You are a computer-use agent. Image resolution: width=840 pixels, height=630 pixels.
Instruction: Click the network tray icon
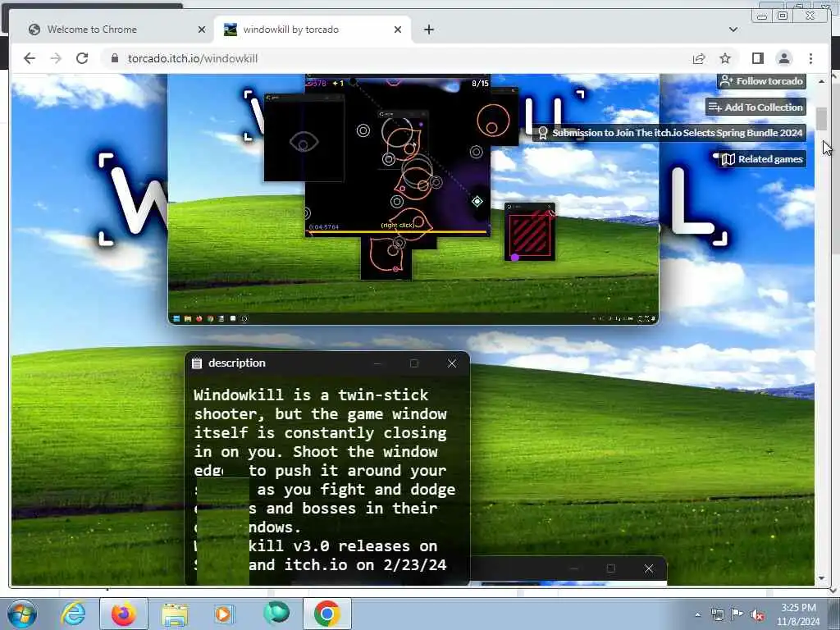click(717, 614)
